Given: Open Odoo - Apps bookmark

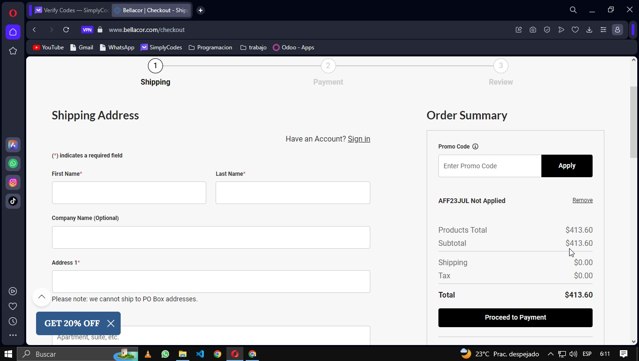Looking at the screenshot, I should 293,47.
